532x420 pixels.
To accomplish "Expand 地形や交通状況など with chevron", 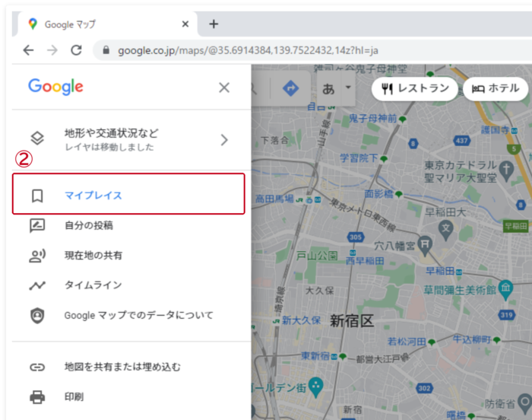I will click(224, 140).
